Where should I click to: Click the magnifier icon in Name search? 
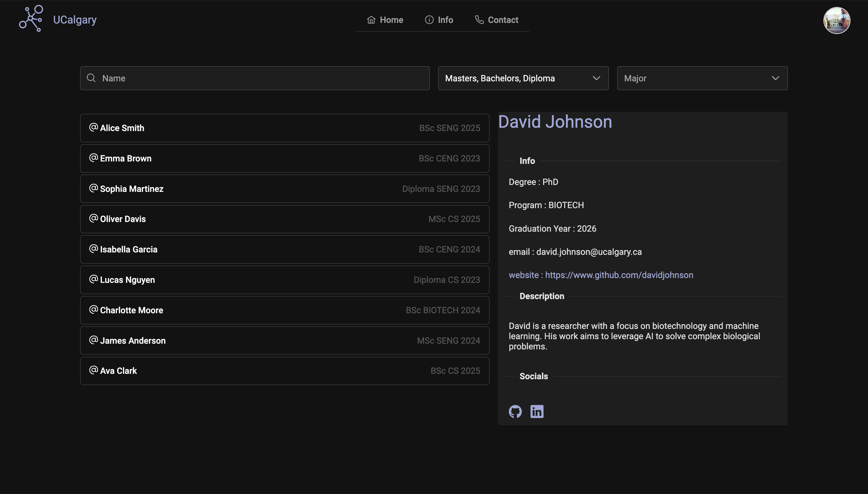click(x=91, y=78)
